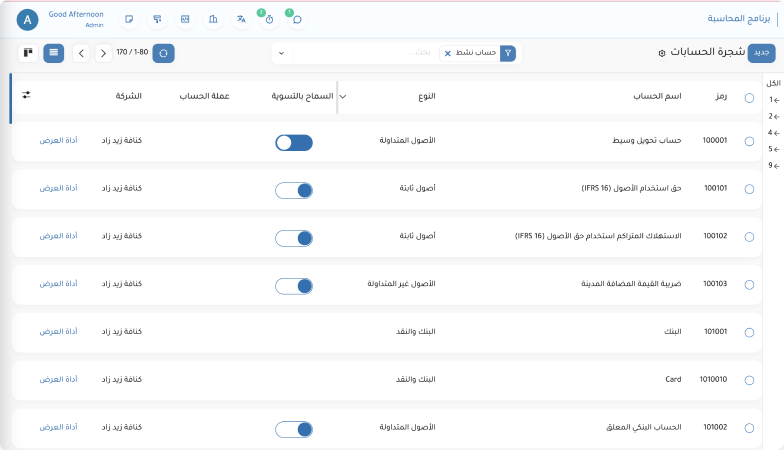Toggle reconciliation switch for حساب تحويل وسيط
This screenshot has height=450, width=784.
click(294, 143)
